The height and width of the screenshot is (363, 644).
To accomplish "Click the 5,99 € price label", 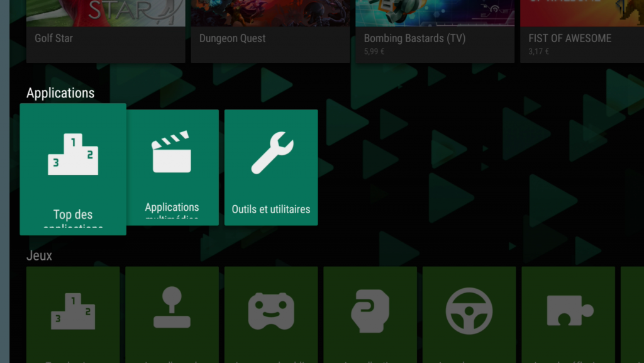I will 374,52.
